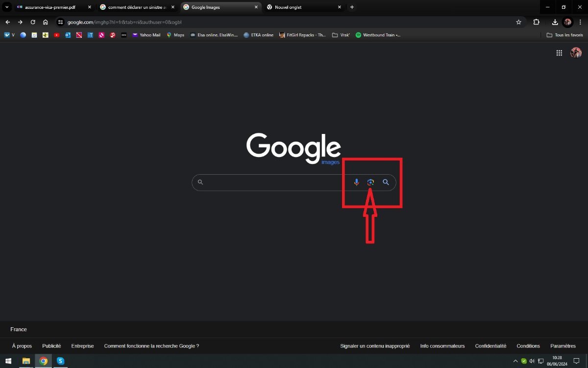Screen dimensions: 588x368
Task: Open the 'V' bookmark
Action: coord(9,35)
